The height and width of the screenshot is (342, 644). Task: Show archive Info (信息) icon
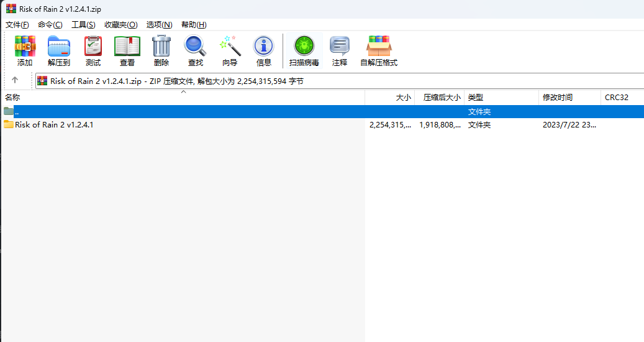(x=264, y=51)
